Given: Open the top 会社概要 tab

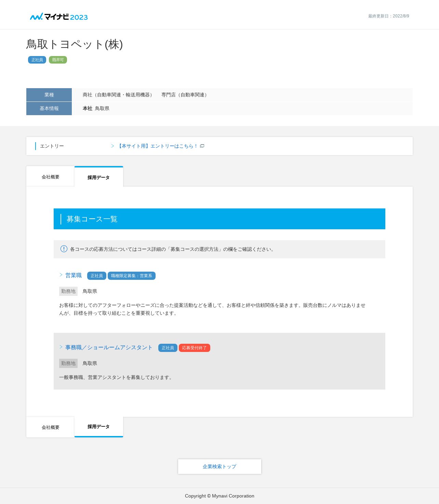Looking at the screenshot, I should (x=50, y=177).
